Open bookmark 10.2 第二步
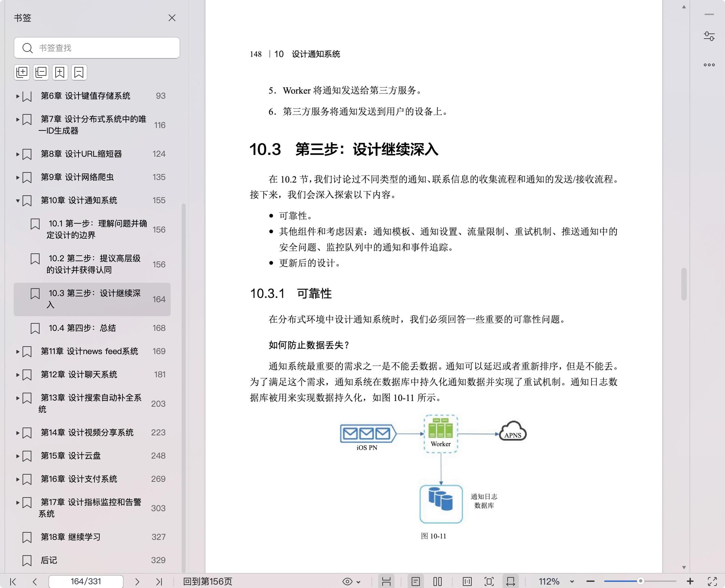The height and width of the screenshot is (588, 725). point(92,264)
